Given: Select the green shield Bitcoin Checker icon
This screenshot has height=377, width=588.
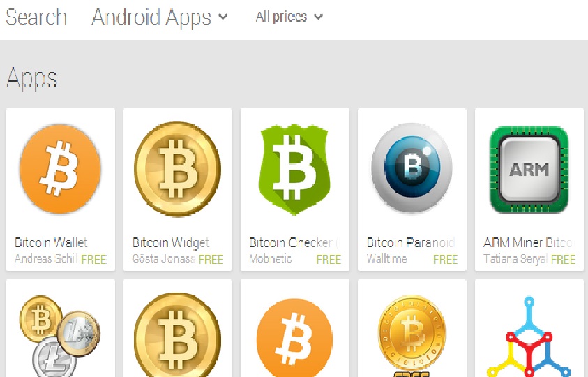Looking at the screenshot, I should click(x=294, y=170).
